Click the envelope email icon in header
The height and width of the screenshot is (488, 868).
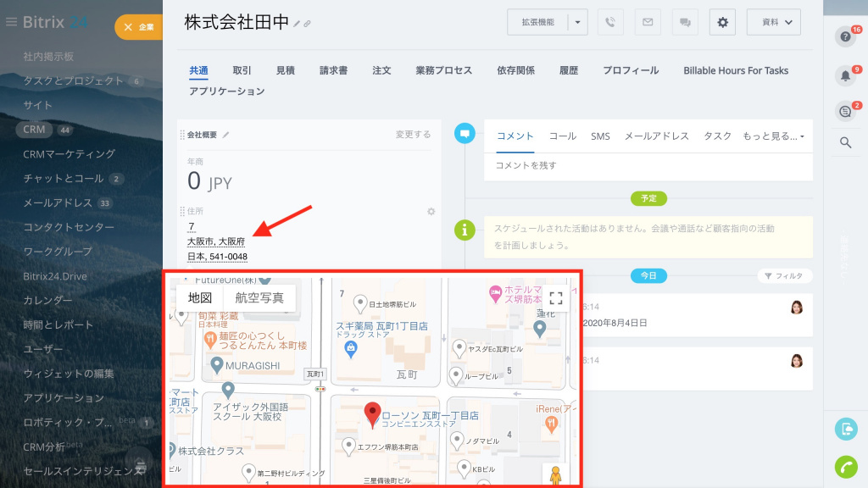coord(648,22)
